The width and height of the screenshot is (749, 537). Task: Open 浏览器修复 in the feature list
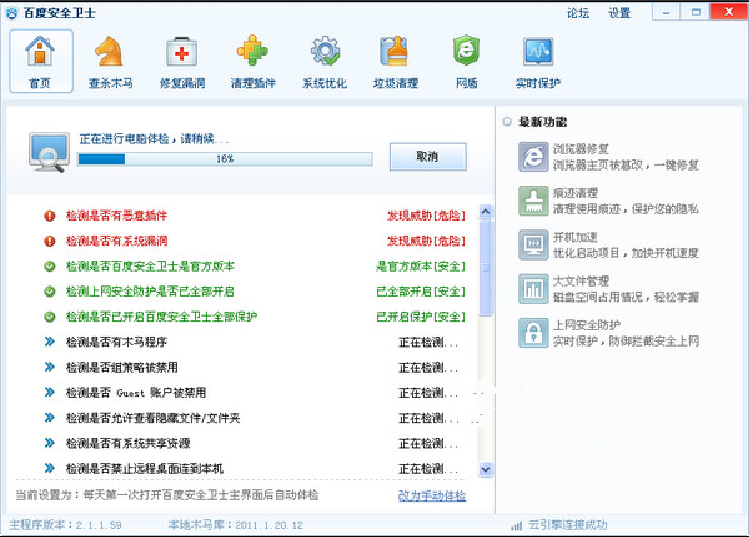[608, 156]
